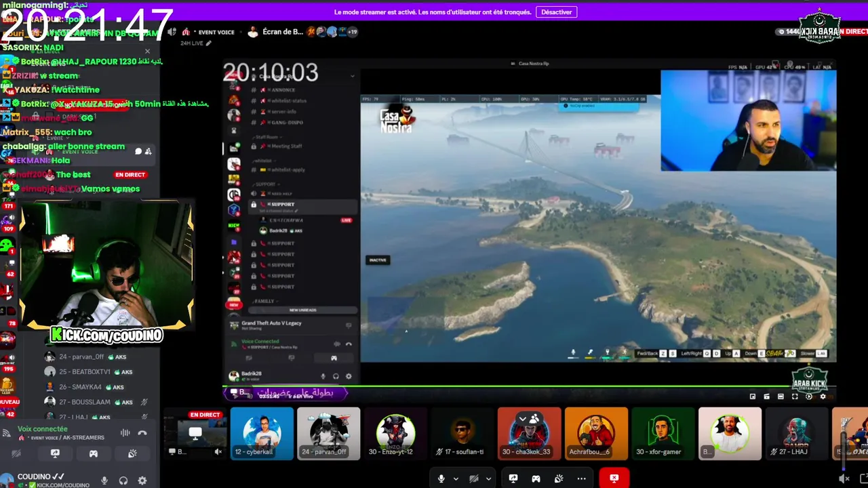Click the NEW UNREADS indicator
The width and height of the screenshot is (868, 488).
[302, 310]
